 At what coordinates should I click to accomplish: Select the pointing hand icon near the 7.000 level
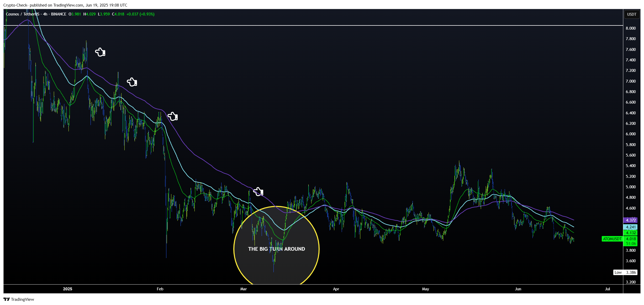132,82
